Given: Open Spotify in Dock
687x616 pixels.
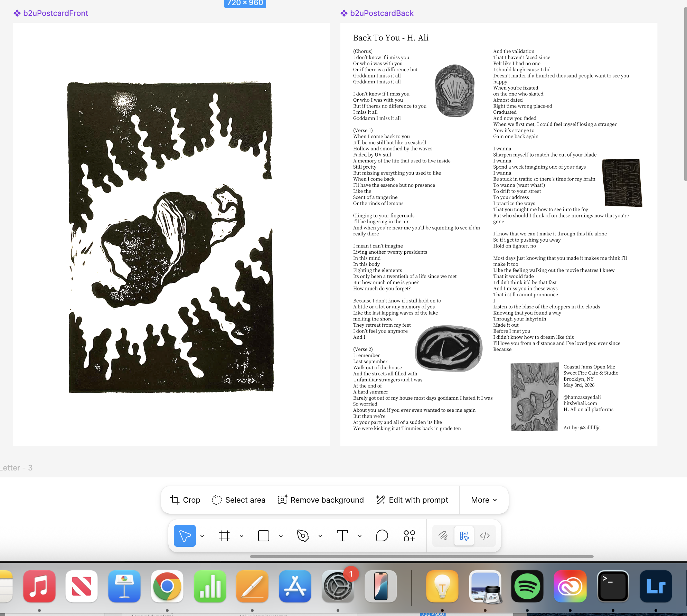Looking at the screenshot, I should 527,586.
